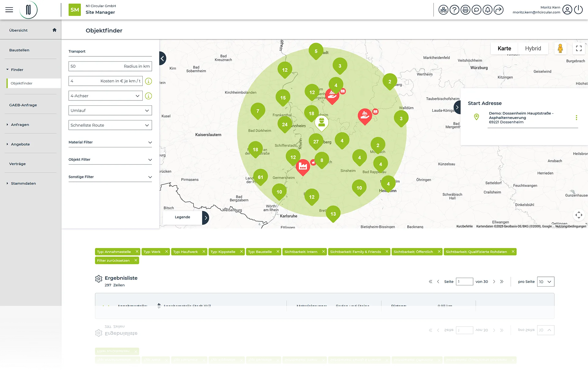Click the Radius in km field

point(110,66)
